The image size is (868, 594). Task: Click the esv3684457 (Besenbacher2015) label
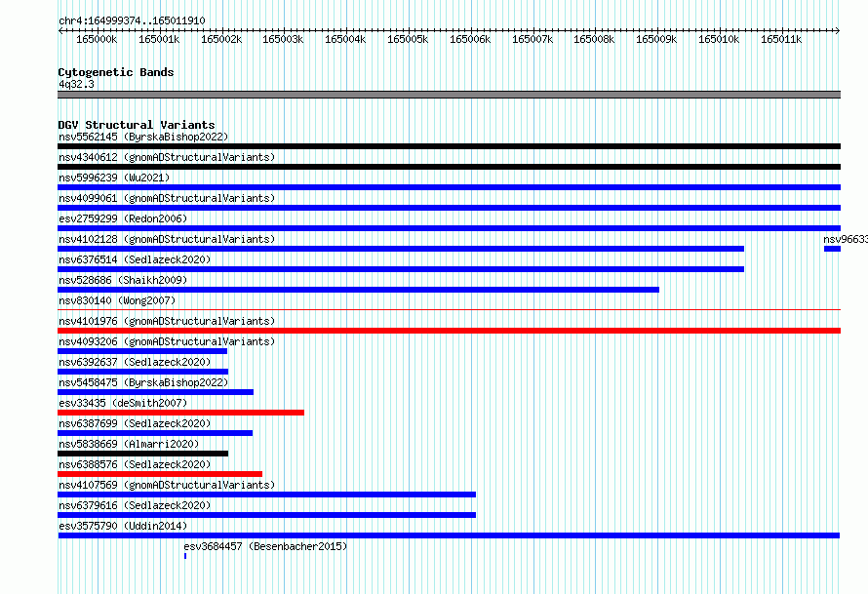[265, 546]
